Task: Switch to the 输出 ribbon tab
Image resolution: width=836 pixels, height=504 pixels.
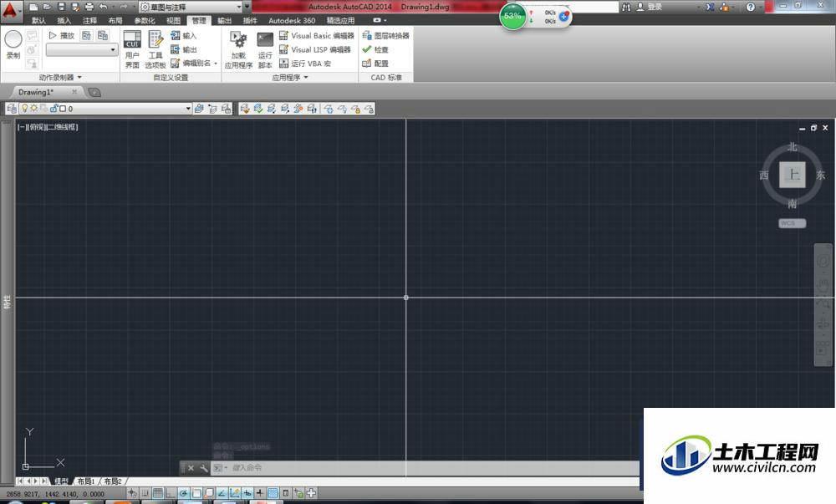Action: coord(224,20)
